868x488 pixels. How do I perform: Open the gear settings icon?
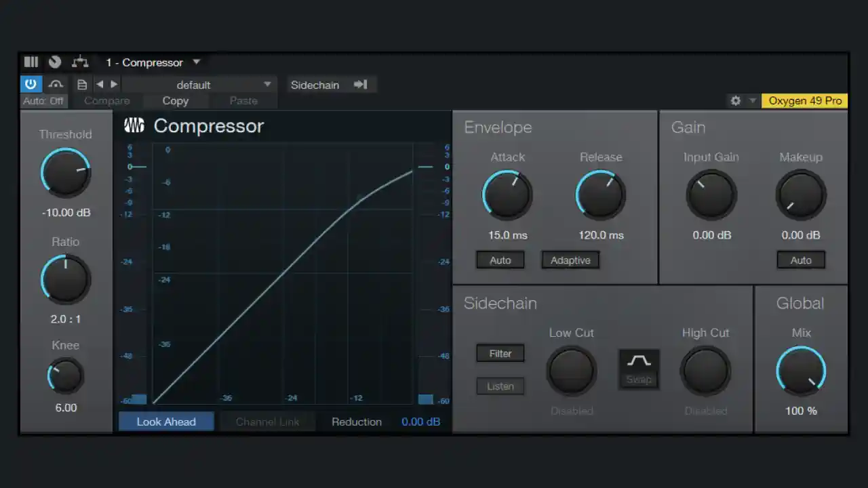tap(735, 101)
